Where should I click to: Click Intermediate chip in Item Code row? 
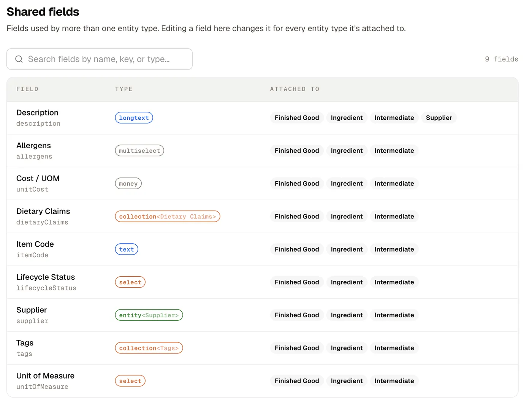[x=394, y=249]
